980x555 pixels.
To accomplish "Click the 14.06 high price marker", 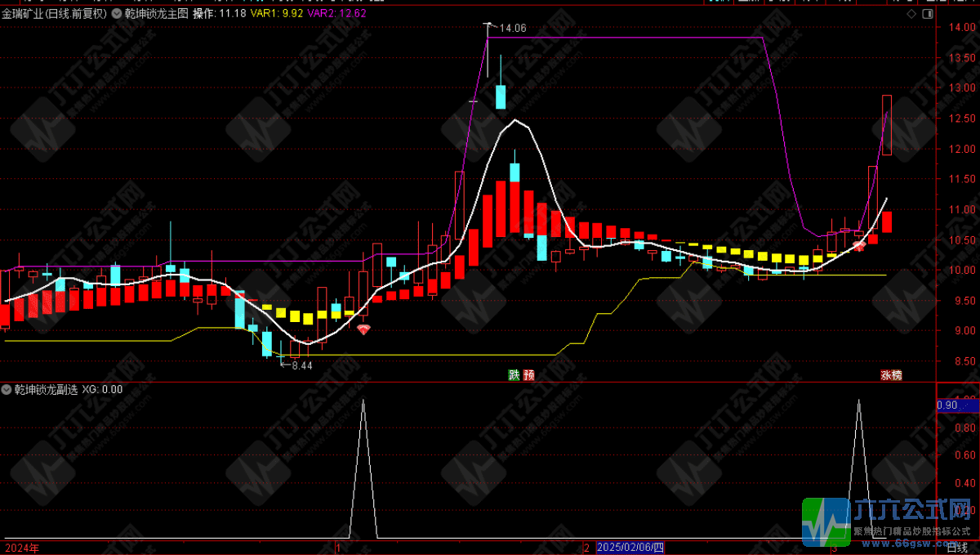I will pyautogui.click(x=512, y=28).
